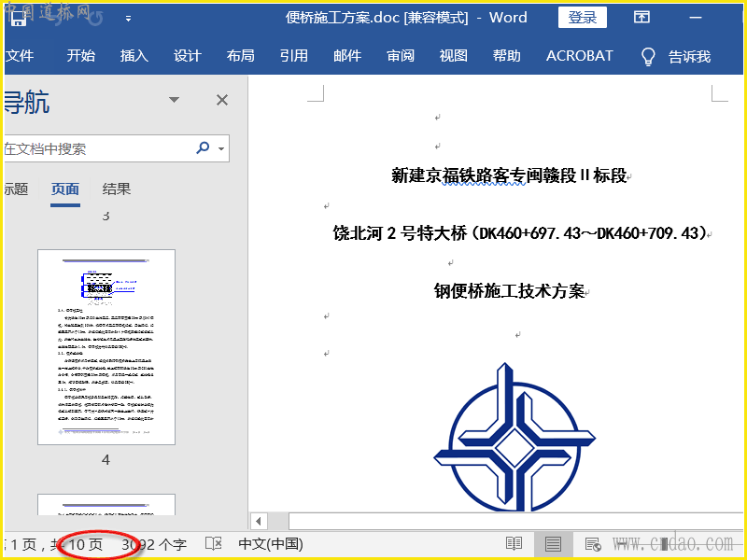747x560 pixels.
Task: Switch to the 审阅 ribbon tab
Action: (x=401, y=56)
